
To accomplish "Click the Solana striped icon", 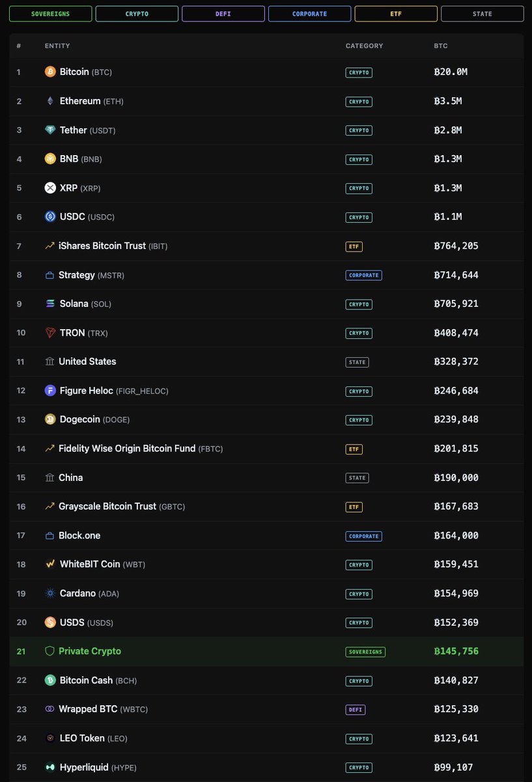I will click(50, 304).
